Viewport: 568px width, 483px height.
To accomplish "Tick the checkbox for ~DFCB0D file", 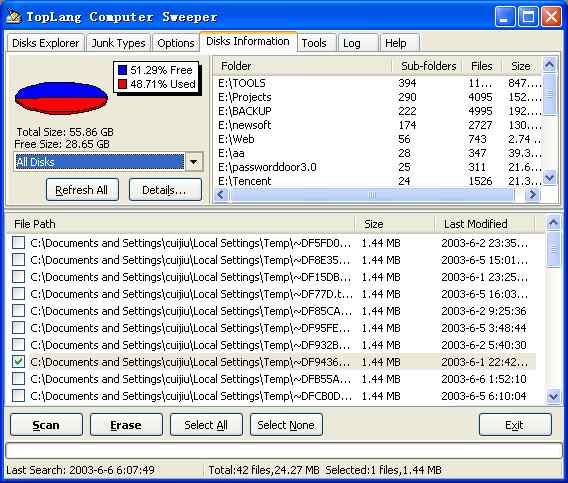I will [18, 396].
